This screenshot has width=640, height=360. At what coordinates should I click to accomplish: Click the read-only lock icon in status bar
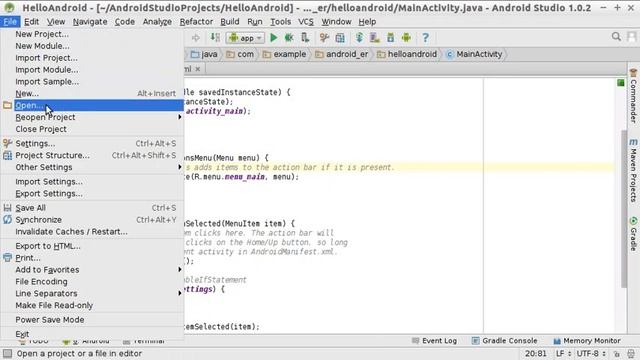[x=617, y=353]
